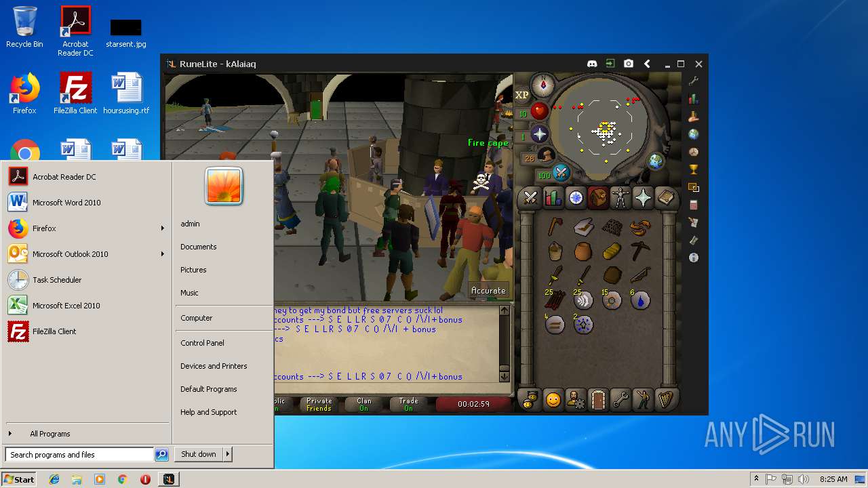
Task: Toggle Private chat filter tab
Action: (319, 405)
